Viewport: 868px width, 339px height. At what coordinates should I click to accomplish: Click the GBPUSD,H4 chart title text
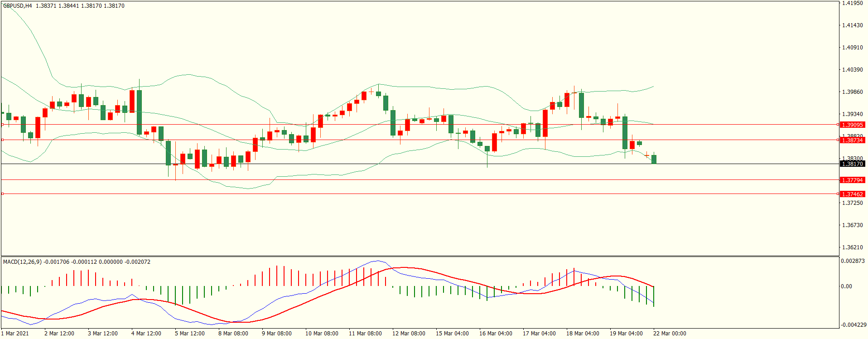(18, 6)
